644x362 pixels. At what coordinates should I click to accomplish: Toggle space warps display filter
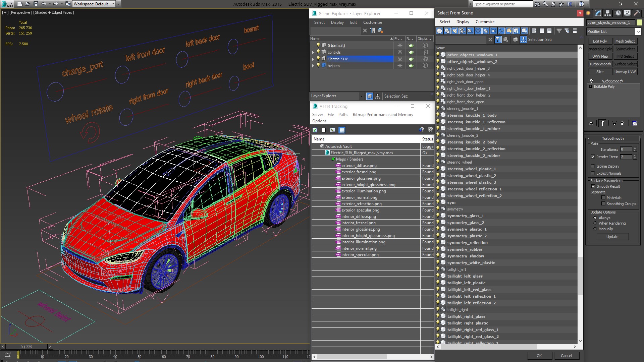[478, 31]
